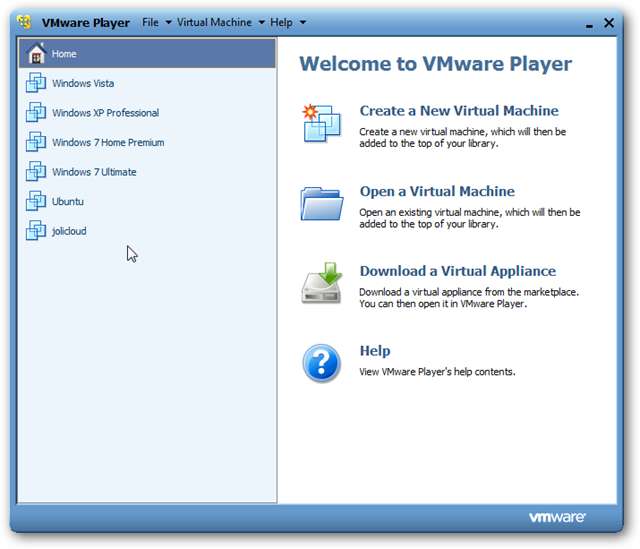Expand the File menu dropdown

tap(157, 22)
